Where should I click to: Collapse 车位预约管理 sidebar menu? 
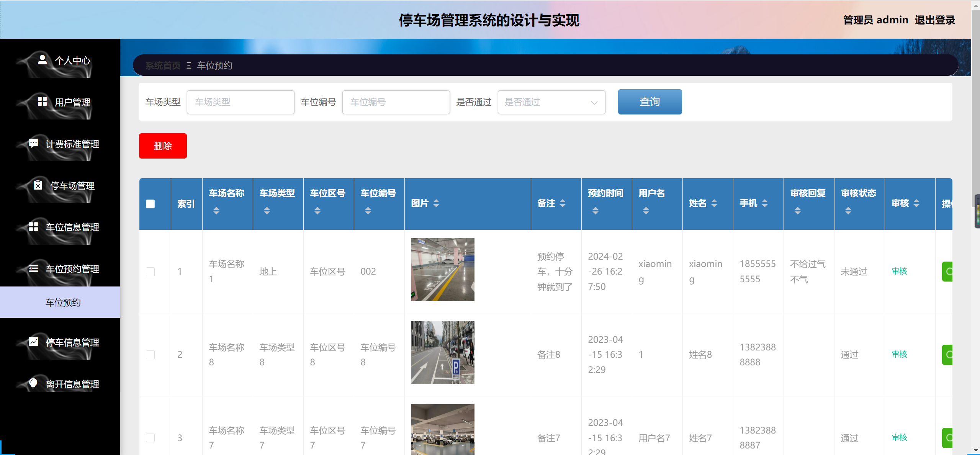point(60,269)
